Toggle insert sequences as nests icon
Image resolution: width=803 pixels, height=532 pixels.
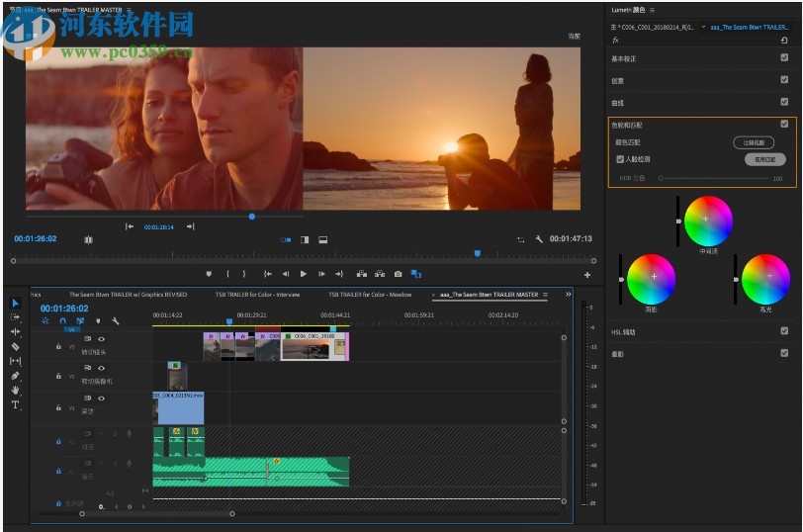coord(45,321)
